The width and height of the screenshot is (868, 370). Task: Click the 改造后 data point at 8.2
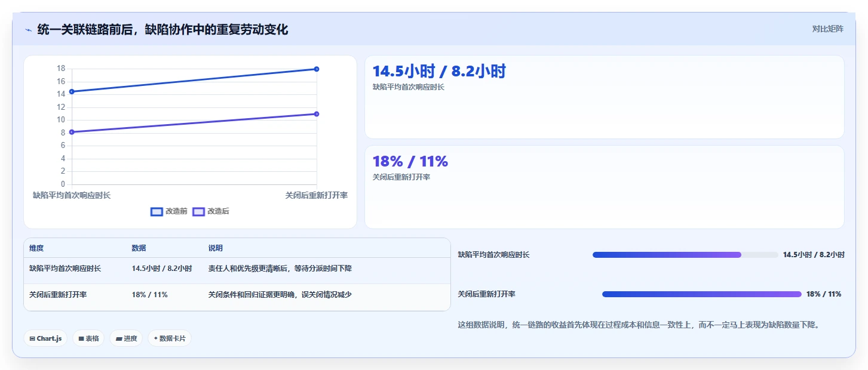tap(72, 132)
